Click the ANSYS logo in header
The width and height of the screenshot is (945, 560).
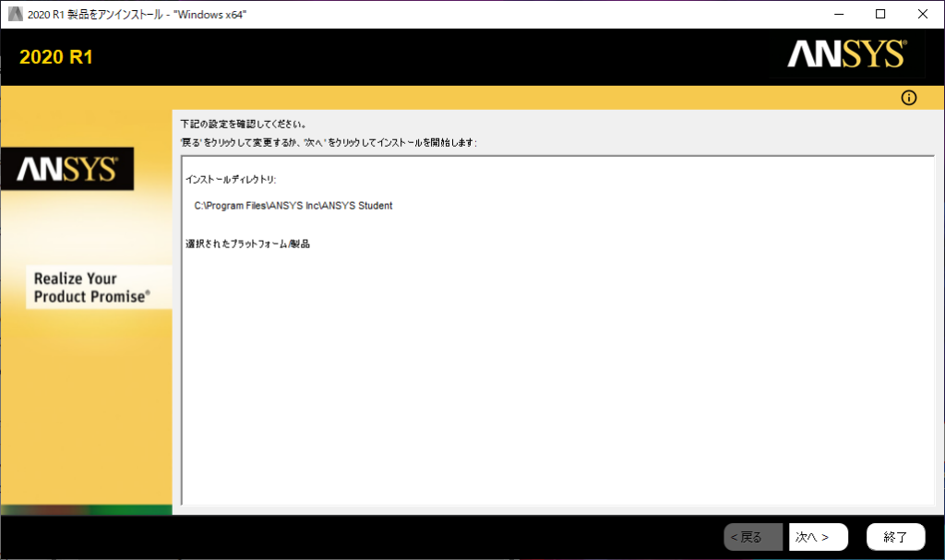(x=847, y=54)
